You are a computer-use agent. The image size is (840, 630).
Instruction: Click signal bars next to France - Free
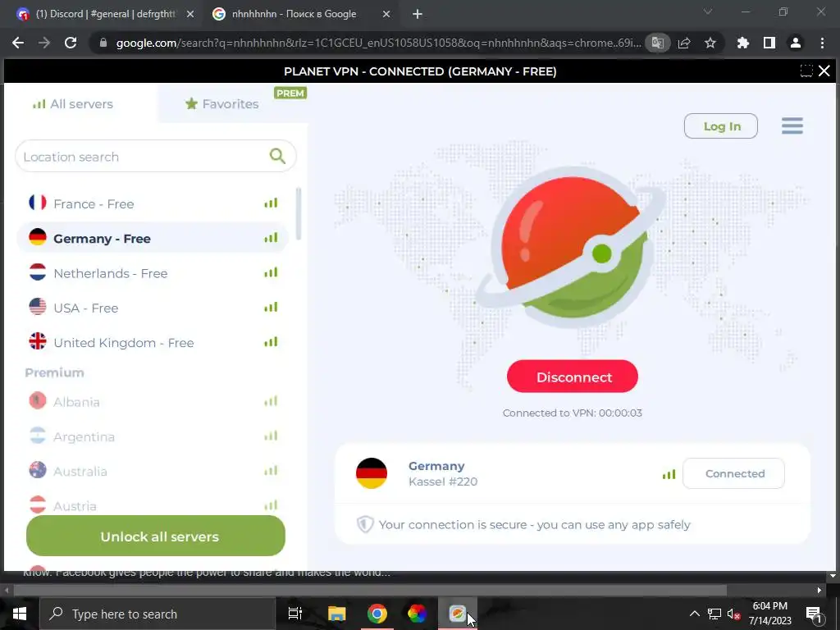271,203
